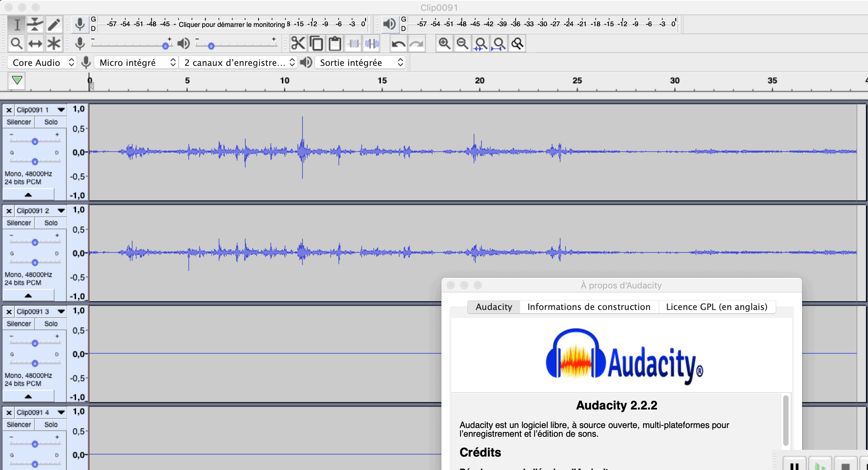868x470 pixels.
Task: Open Clip0091 3 track menu arrow
Action: [x=61, y=311]
